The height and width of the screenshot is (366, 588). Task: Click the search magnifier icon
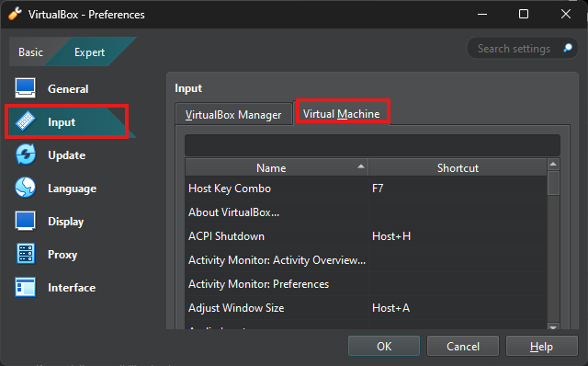point(568,48)
